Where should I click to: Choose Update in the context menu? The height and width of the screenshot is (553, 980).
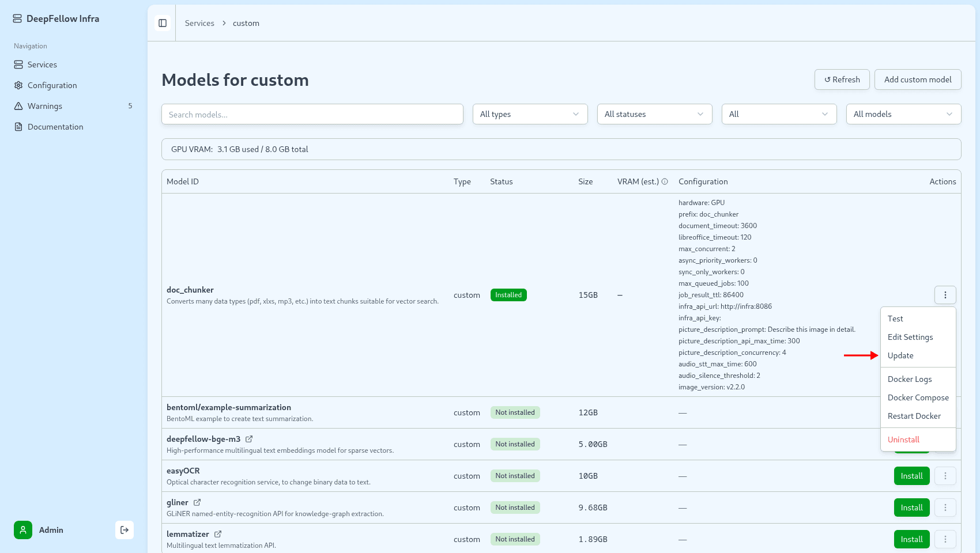click(x=918, y=355)
